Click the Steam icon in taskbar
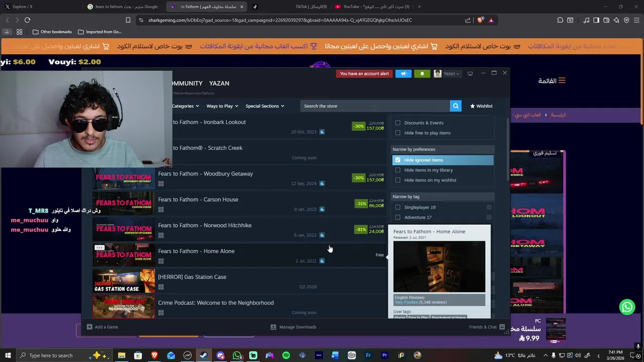644x362 pixels. (x=204, y=355)
